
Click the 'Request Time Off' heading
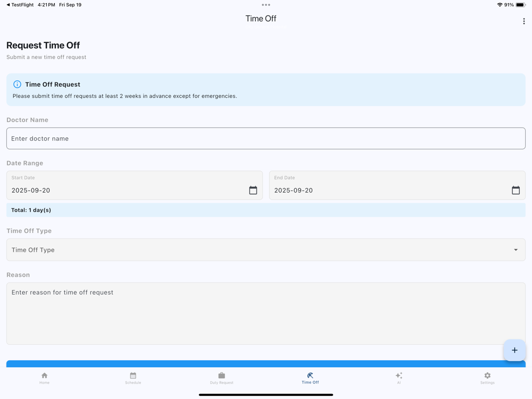point(43,45)
